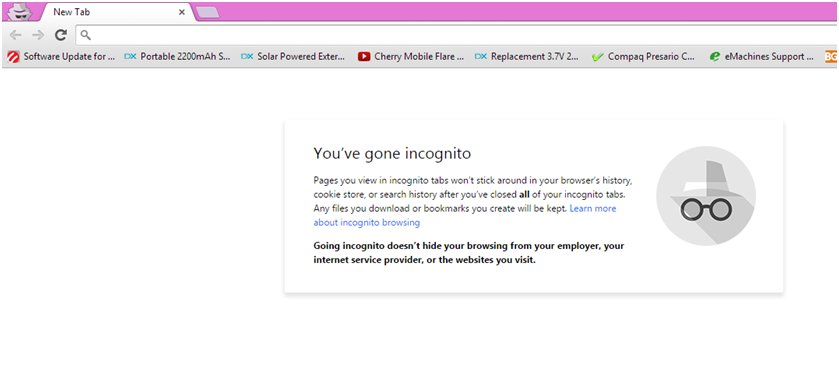Image resolution: width=839 pixels, height=377 pixels.
Task: Open the Compaq Presario C... bookmark
Action: 644,56
